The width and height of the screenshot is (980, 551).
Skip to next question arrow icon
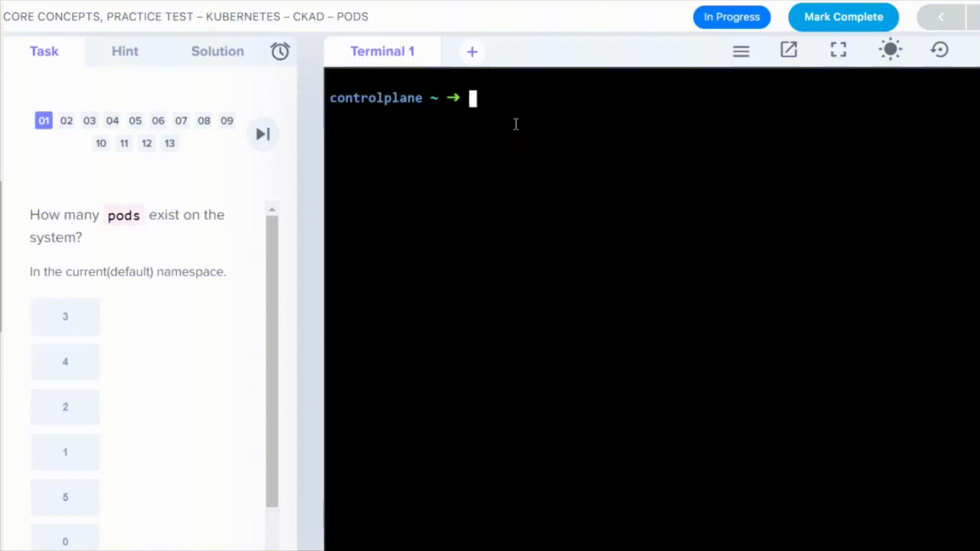coord(263,134)
